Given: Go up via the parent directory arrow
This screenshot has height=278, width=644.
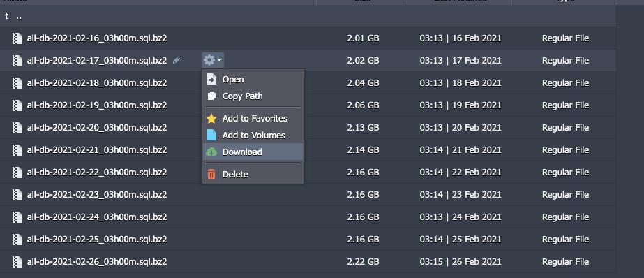Looking at the screenshot, I should 7,17.
